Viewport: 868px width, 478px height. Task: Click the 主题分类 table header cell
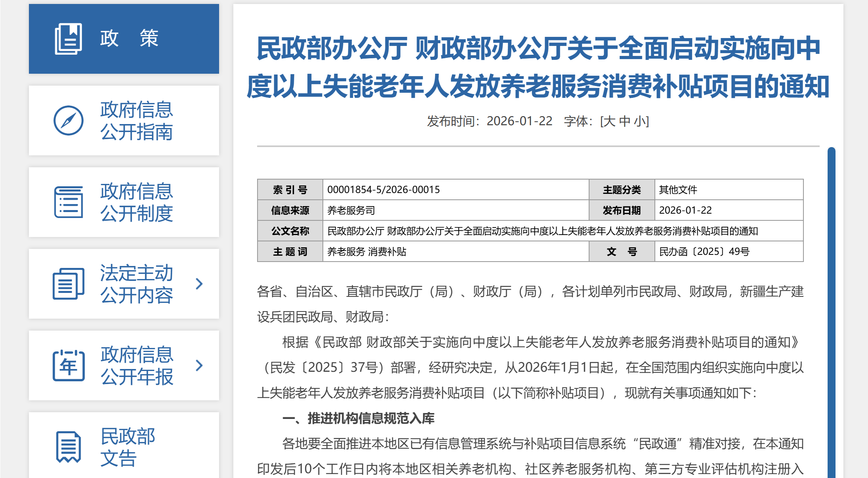pos(622,190)
